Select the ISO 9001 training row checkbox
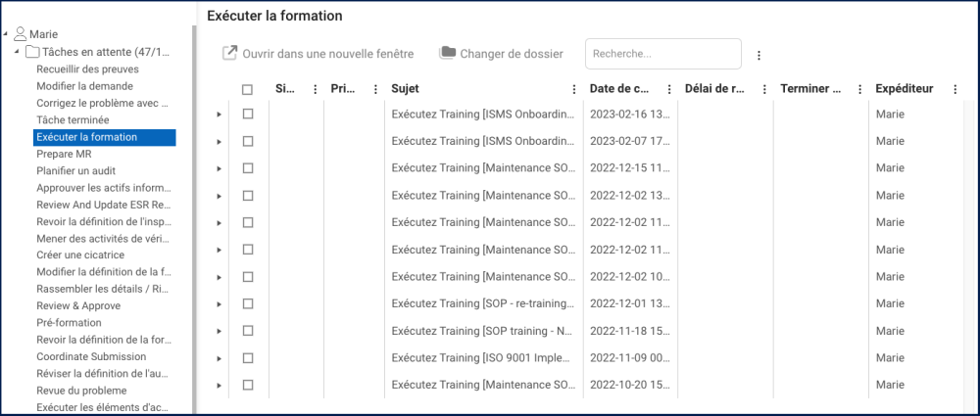Image resolution: width=980 pixels, height=416 pixels. 248,358
